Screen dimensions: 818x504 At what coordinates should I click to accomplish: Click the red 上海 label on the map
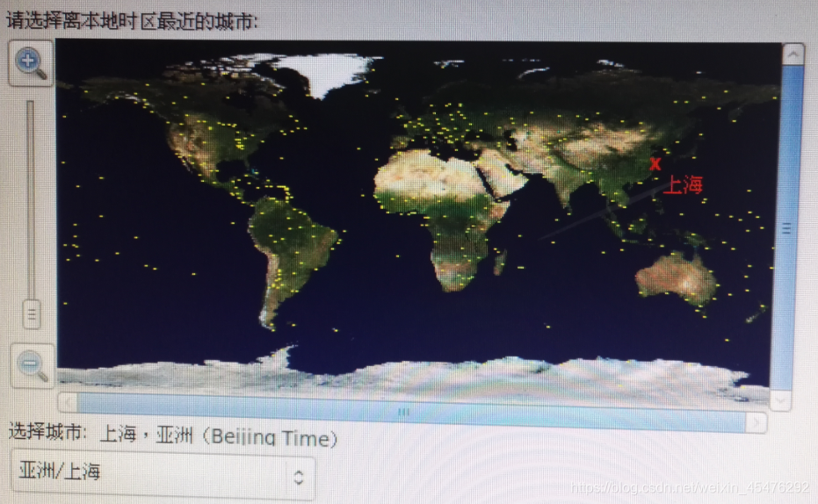click(683, 184)
